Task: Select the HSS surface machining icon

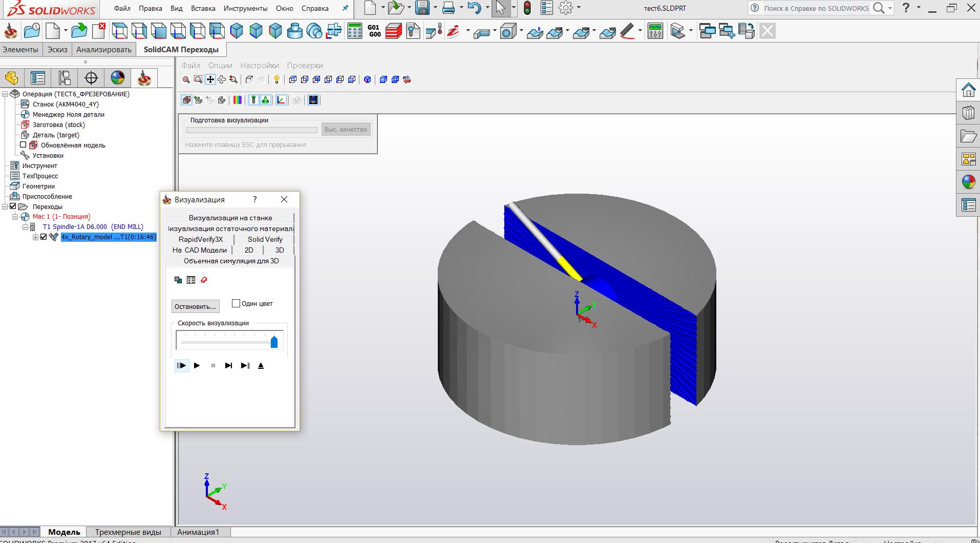Action: (608, 31)
